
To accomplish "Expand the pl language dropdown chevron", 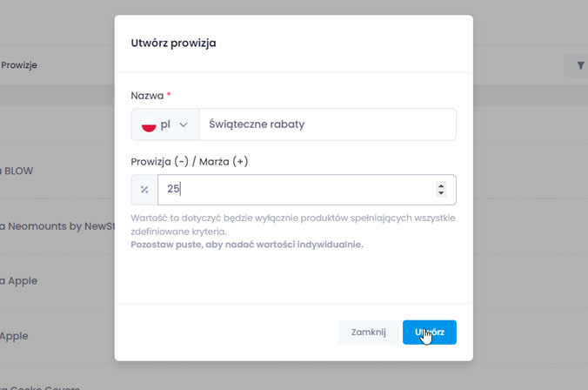I will point(184,124).
